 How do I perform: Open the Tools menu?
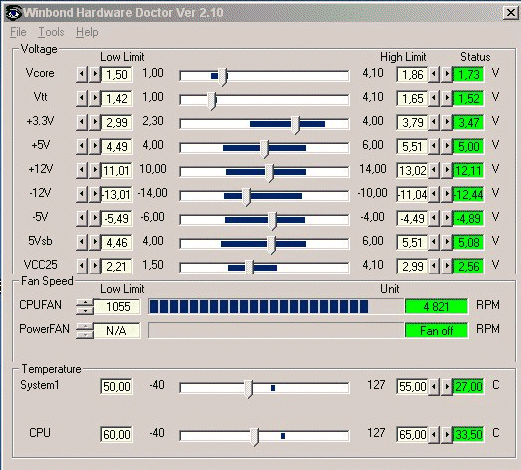51,32
